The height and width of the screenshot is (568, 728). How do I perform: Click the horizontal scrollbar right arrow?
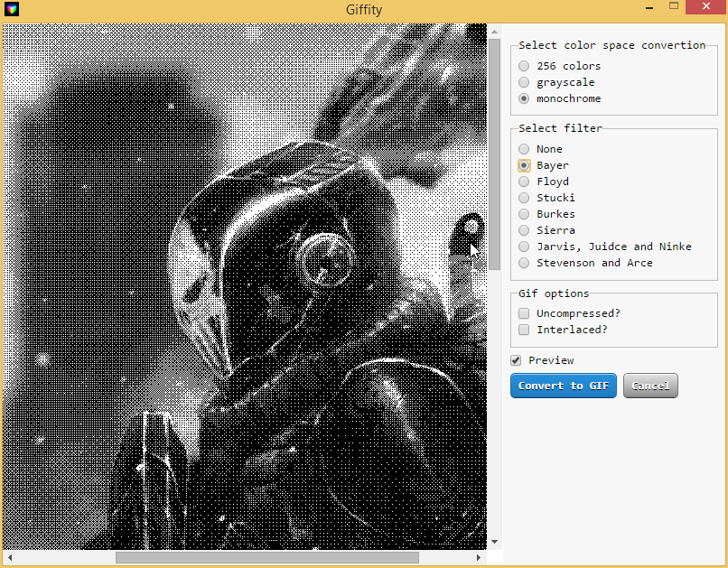point(479,557)
